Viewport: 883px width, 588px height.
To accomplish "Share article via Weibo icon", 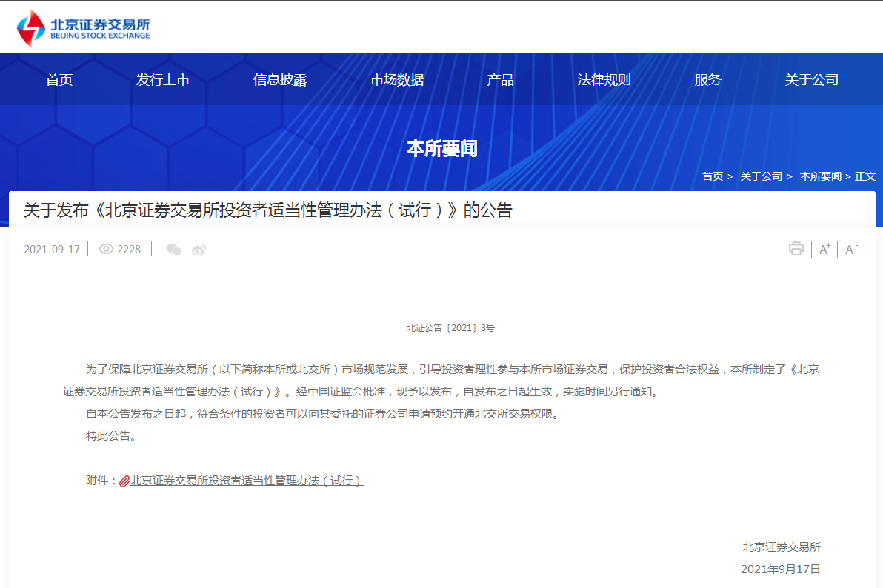I will (199, 250).
